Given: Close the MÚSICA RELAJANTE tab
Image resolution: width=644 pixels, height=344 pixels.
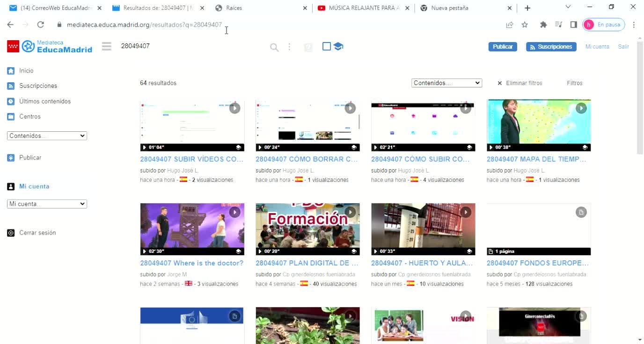Looking at the screenshot, I should click(x=407, y=8).
